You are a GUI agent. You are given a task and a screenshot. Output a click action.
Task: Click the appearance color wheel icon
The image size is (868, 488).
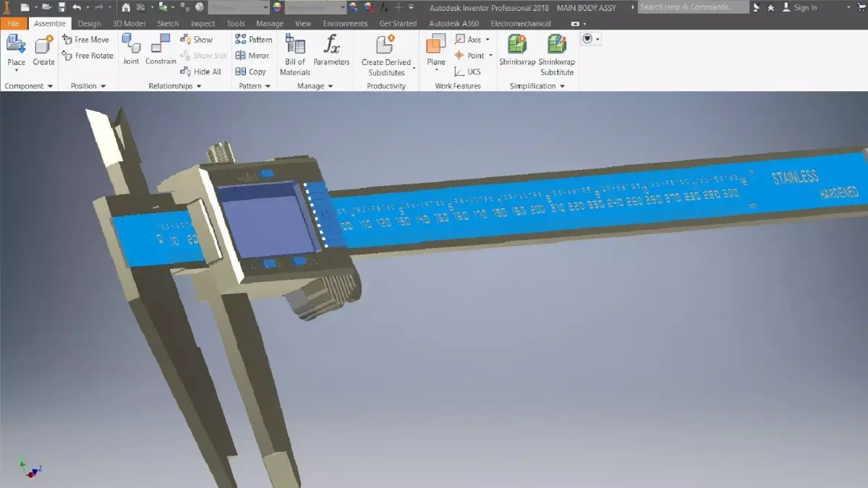pos(276,7)
